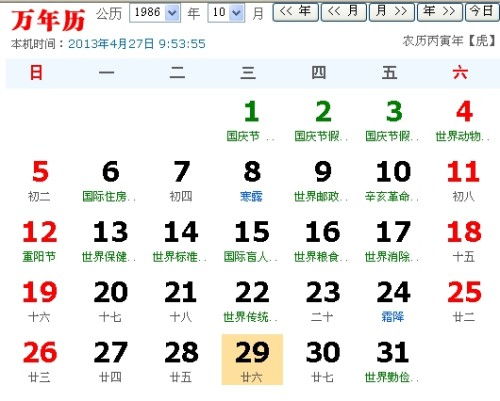
Task: Select October 28 廿五
Action: (x=181, y=362)
